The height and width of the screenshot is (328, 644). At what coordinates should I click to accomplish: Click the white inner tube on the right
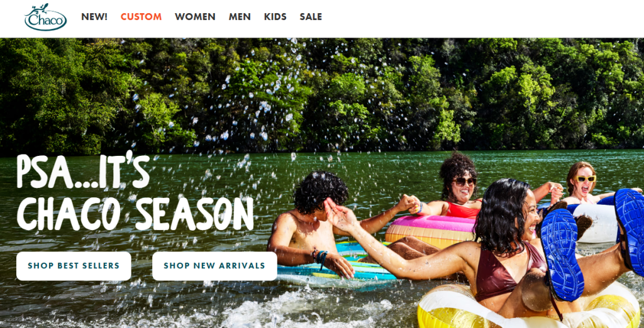coord(597,222)
